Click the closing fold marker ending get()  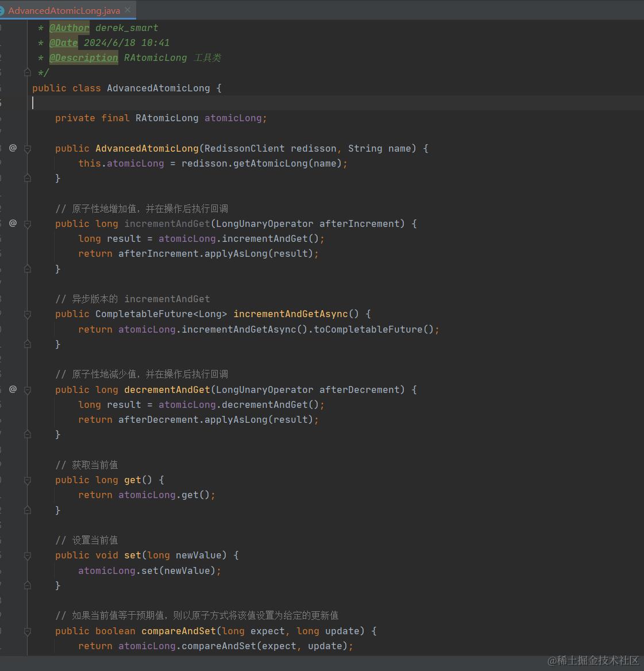(x=28, y=510)
